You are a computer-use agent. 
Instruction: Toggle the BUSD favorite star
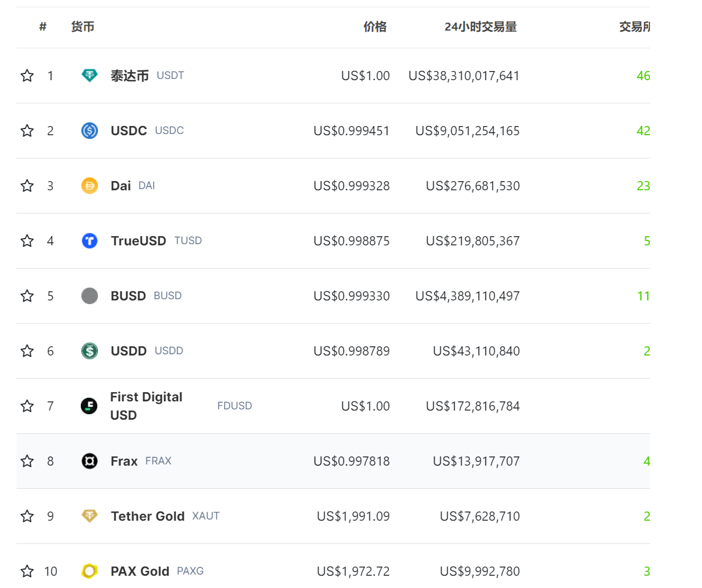coord(28,296)
